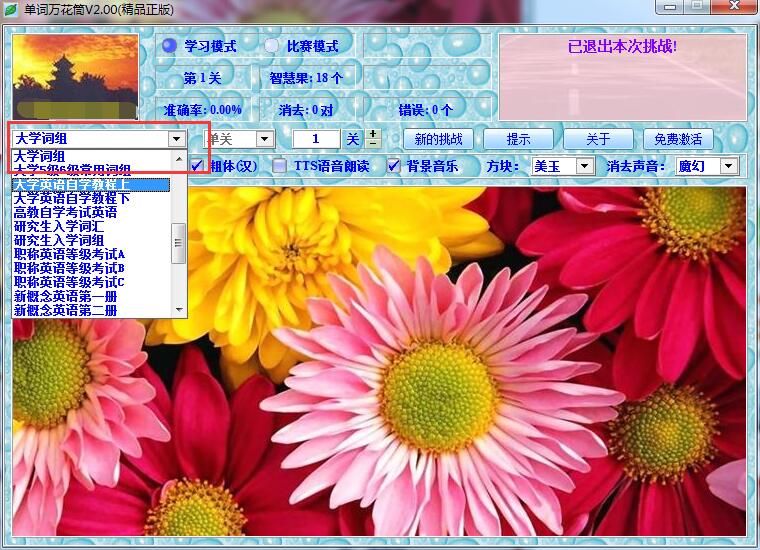Close the 单词万花筒 window
This screenshot has height=550, width=760.
[x=735, y=6]
